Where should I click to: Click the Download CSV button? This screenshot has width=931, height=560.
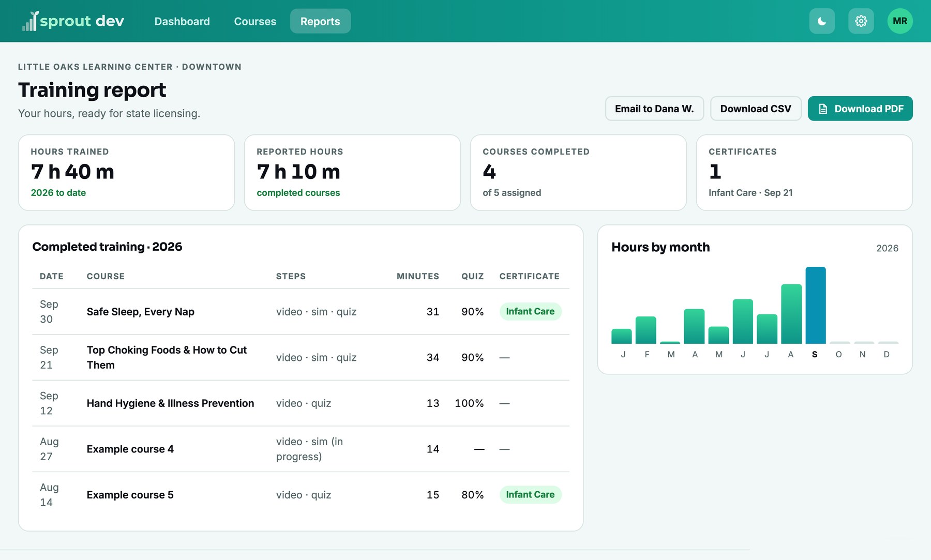[x=756, y=109]
